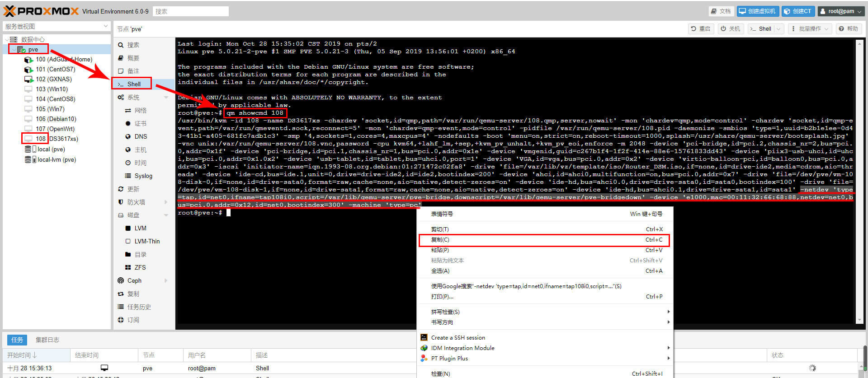
Task: Expand the Shell button dropdown arrow
Action: (x=778, y=29)
